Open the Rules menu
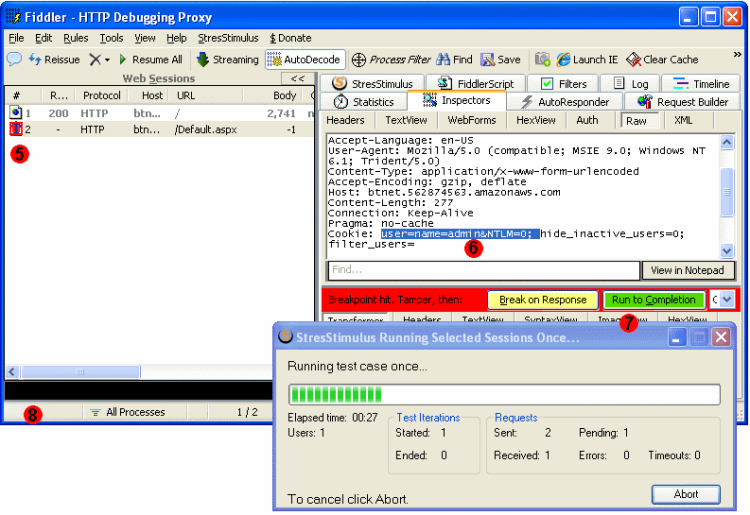This screenshot has width=750, height=515. 76,38
